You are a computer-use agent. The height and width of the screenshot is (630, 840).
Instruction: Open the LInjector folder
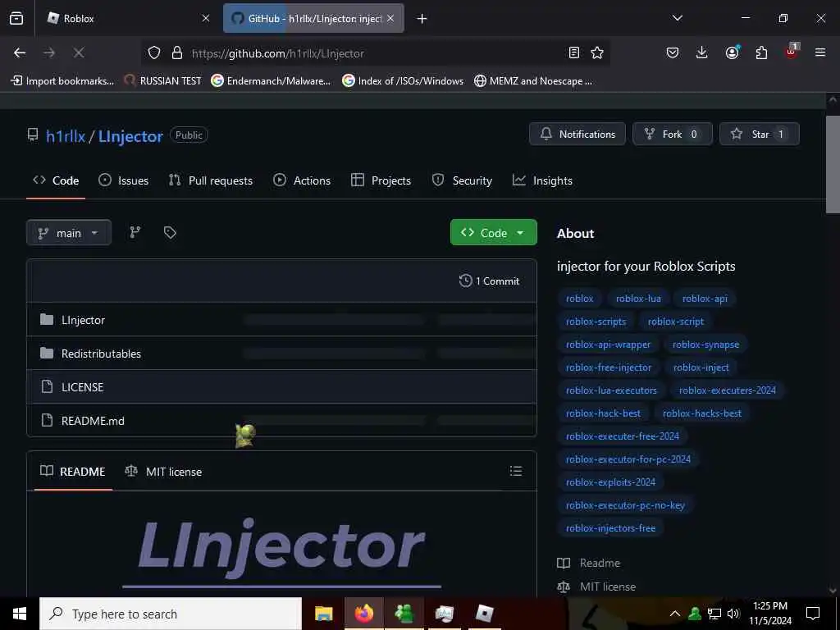pyautogui.click(x=83, y=320)
